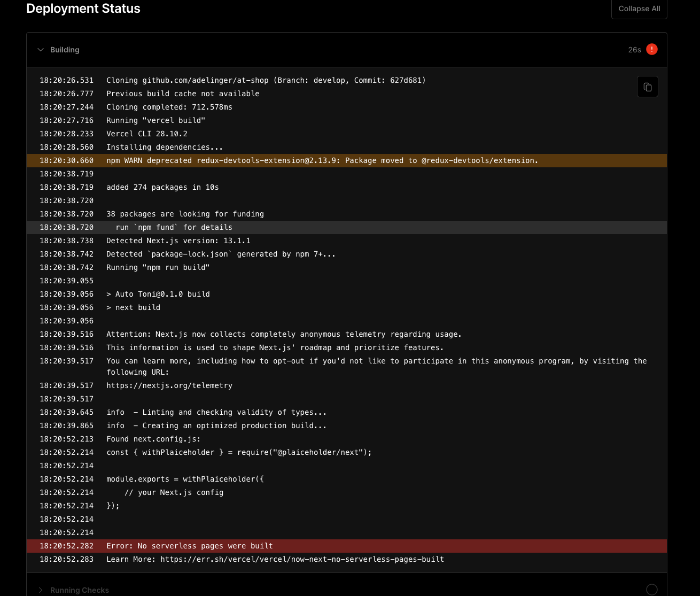Click the 26s build duration label
The height and width of the screenshot is (596, 700).
634,50
